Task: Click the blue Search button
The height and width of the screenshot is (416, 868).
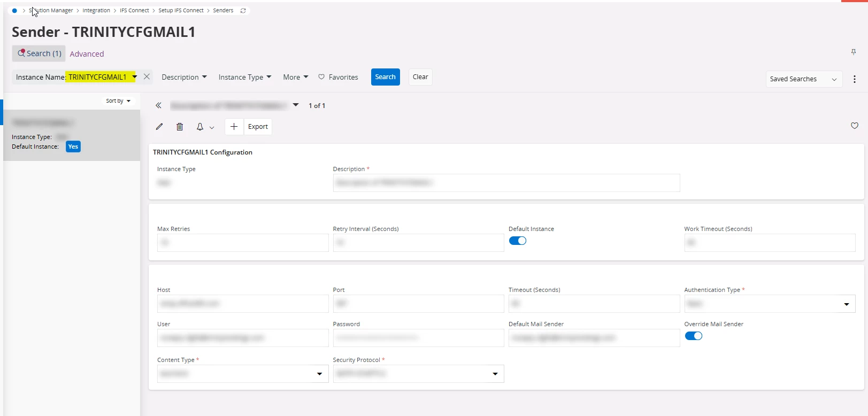Action: click(386, 77)
